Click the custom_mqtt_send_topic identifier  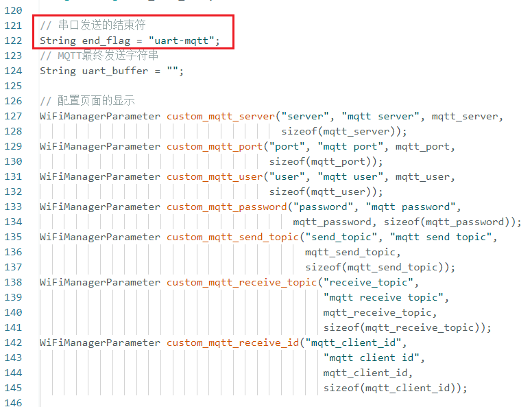point(232,237)
